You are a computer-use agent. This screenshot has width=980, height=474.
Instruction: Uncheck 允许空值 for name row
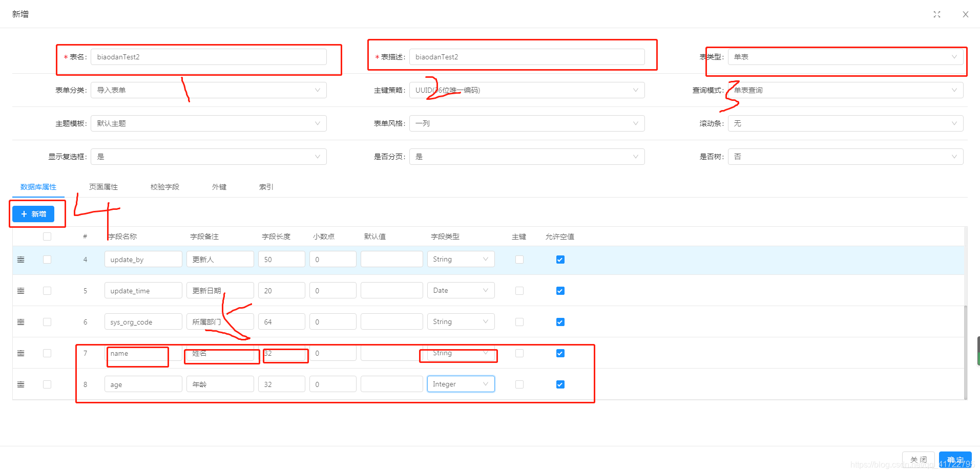click(x=560, y=353)
